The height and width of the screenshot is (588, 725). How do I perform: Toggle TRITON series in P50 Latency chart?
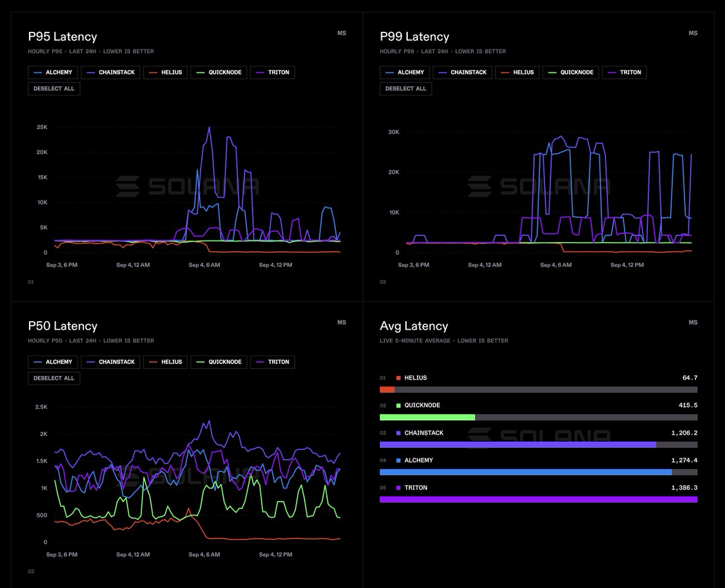[x=272, y=362]
